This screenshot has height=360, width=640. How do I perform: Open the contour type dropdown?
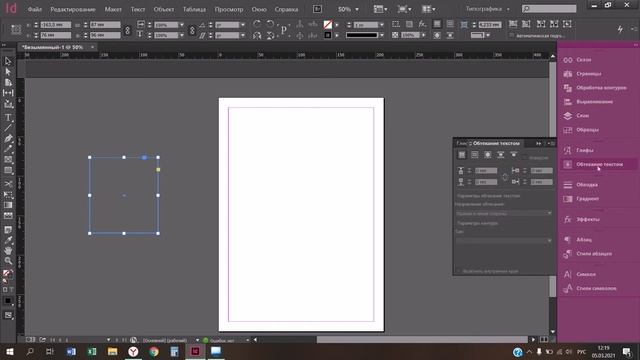(504, 241)
